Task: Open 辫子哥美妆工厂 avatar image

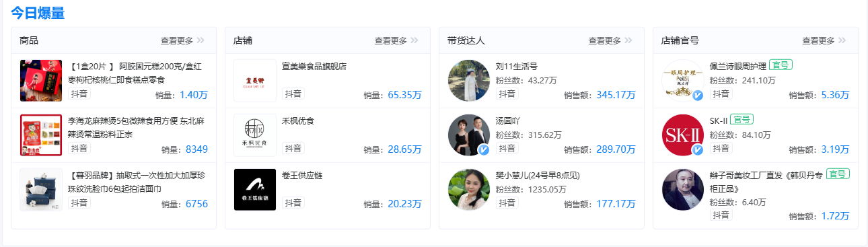Action: pos(682,190)
